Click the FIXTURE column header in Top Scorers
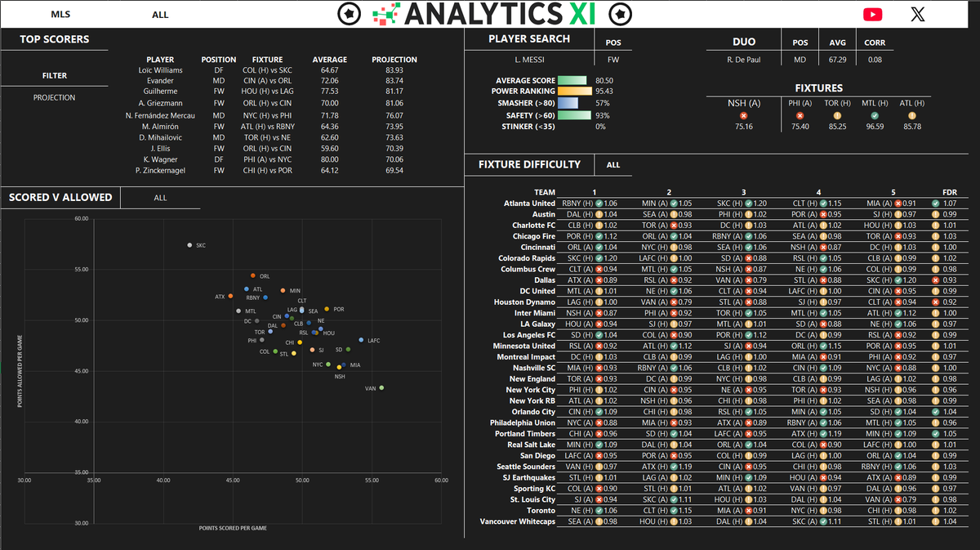This screenshot has height=550, width=980. (267, 60)
